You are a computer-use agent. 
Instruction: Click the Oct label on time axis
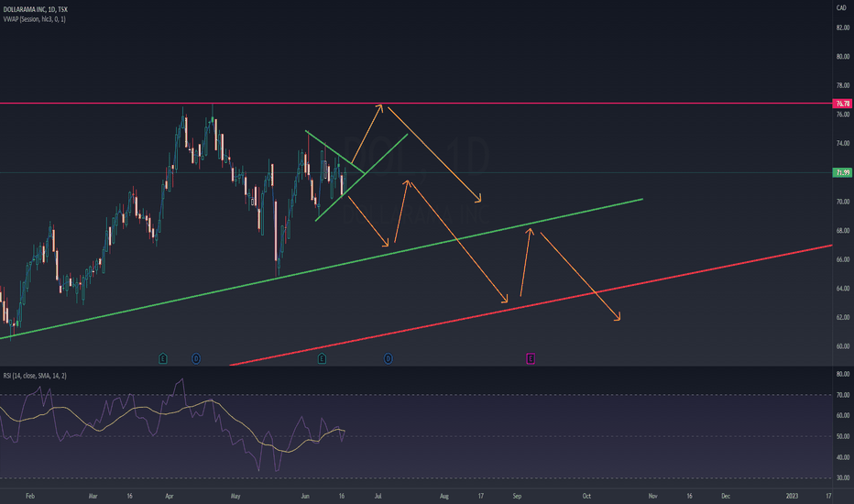point(586,497)
